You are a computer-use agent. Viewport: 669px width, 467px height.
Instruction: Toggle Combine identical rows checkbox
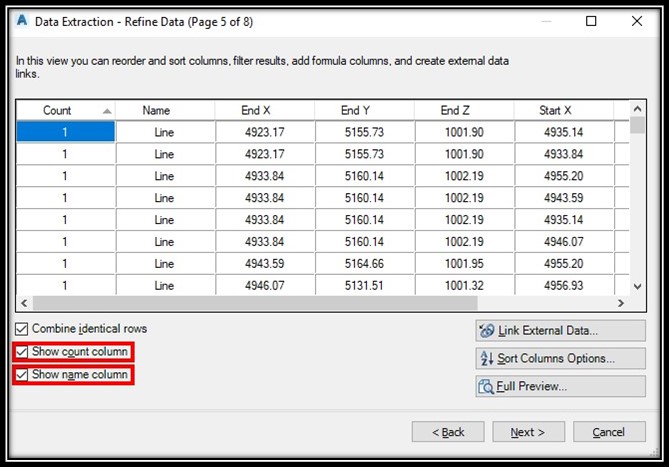21,329
